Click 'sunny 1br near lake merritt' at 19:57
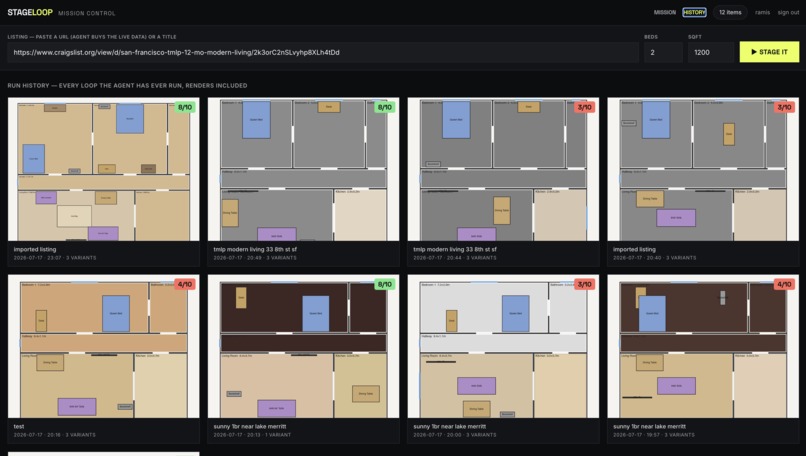806x456 pixels. click(650, 426)
